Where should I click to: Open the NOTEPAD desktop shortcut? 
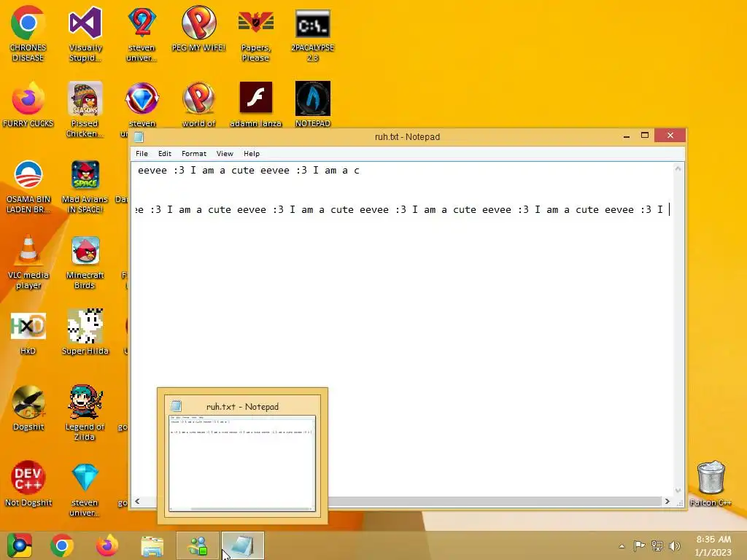coord(312,104)
